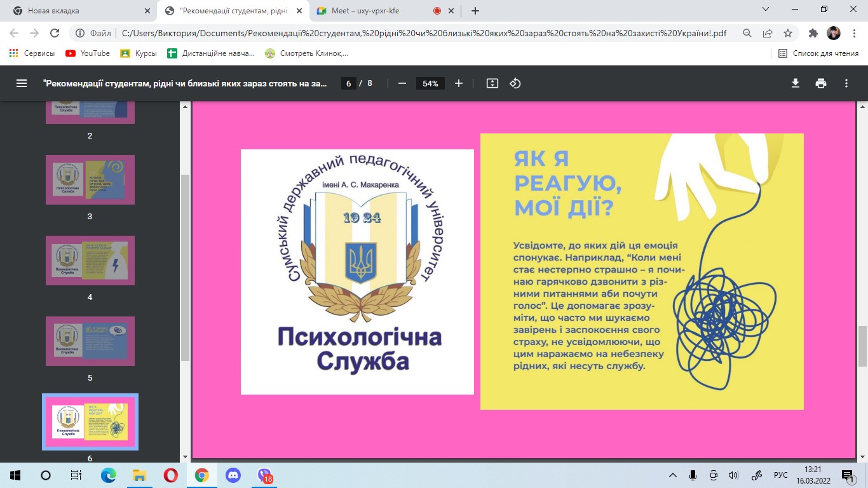Click the document vertical scrollbar thumb

pos(862,346)
